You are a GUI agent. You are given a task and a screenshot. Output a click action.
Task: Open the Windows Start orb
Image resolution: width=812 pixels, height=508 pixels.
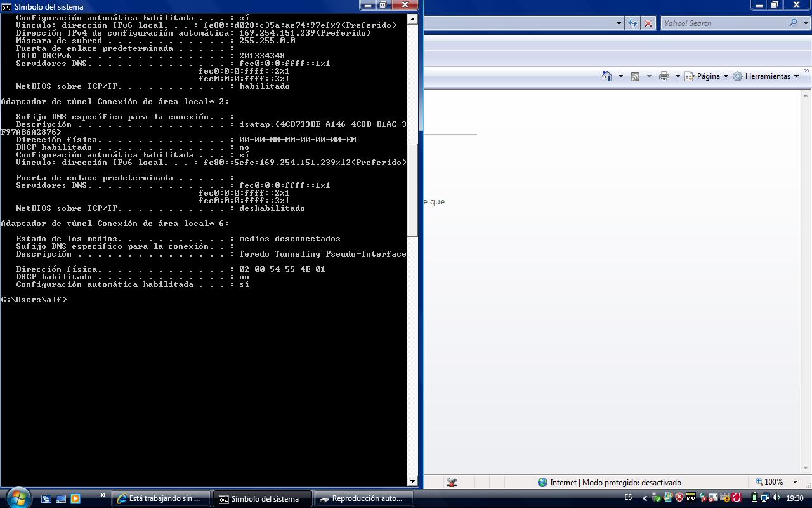17,498
